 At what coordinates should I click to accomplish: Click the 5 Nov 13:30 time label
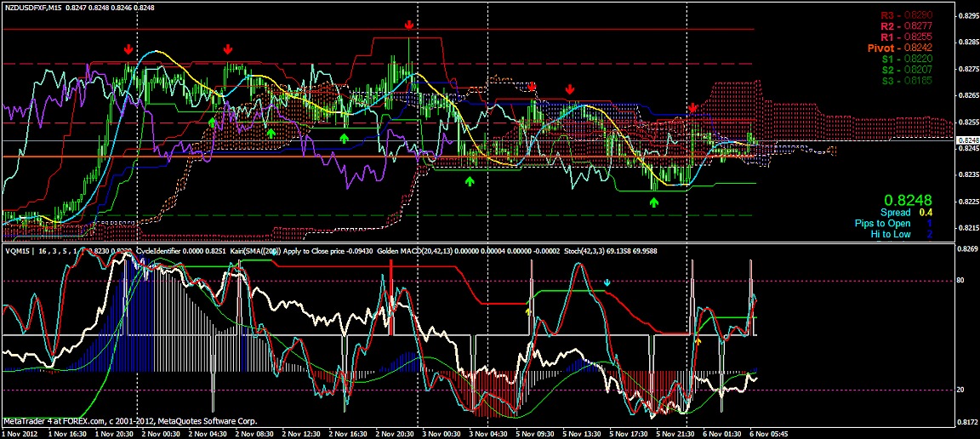(x=583, y=433)
